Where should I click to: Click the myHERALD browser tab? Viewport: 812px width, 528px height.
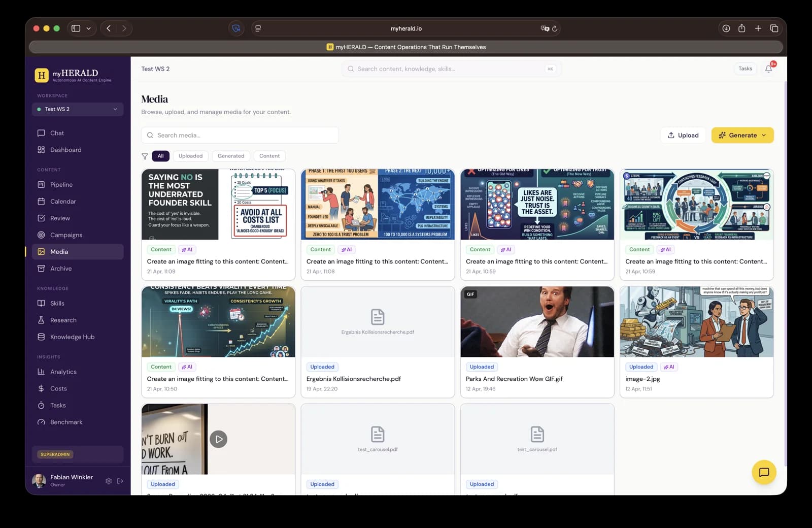coord(406,47)
